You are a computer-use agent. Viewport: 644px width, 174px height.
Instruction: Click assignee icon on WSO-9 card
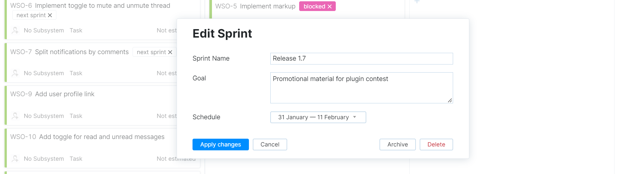coord(15,116)
